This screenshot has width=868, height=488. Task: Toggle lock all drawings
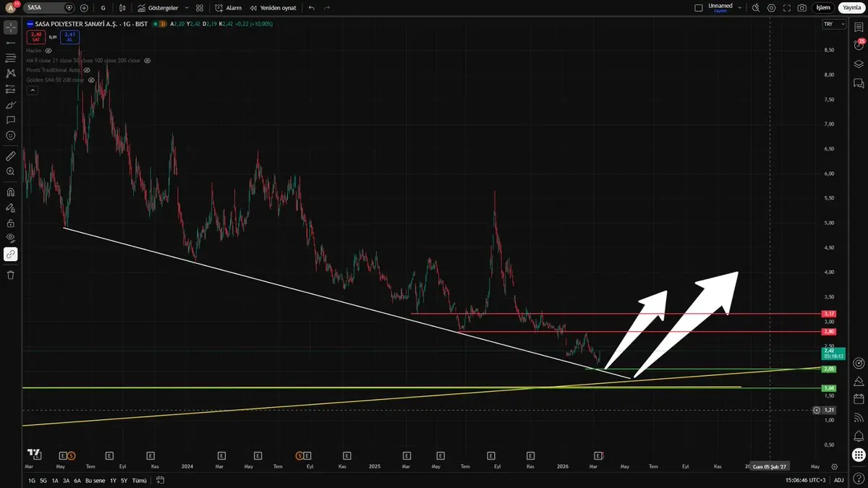11,223
